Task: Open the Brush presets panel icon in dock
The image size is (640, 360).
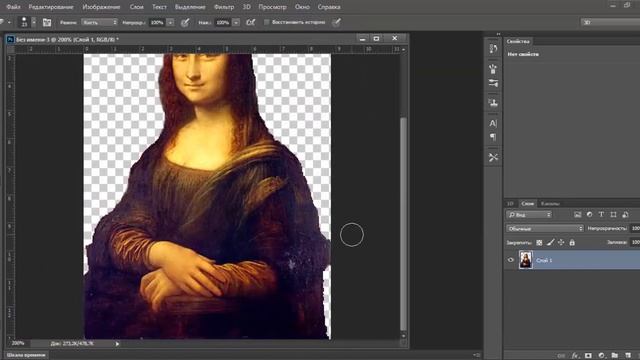Action: (493, 69)
